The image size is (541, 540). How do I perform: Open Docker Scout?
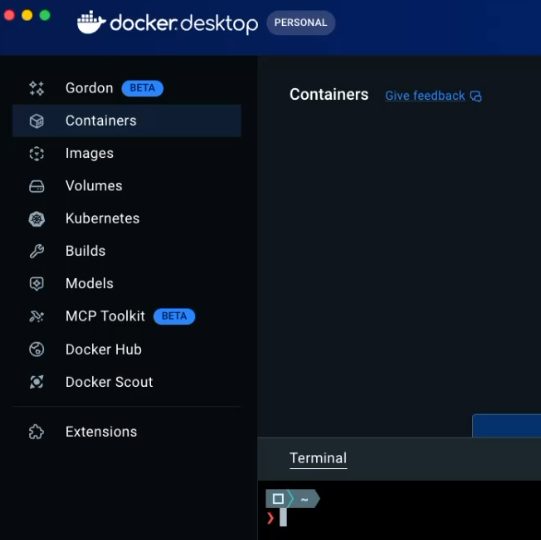(x=127, y=382)
